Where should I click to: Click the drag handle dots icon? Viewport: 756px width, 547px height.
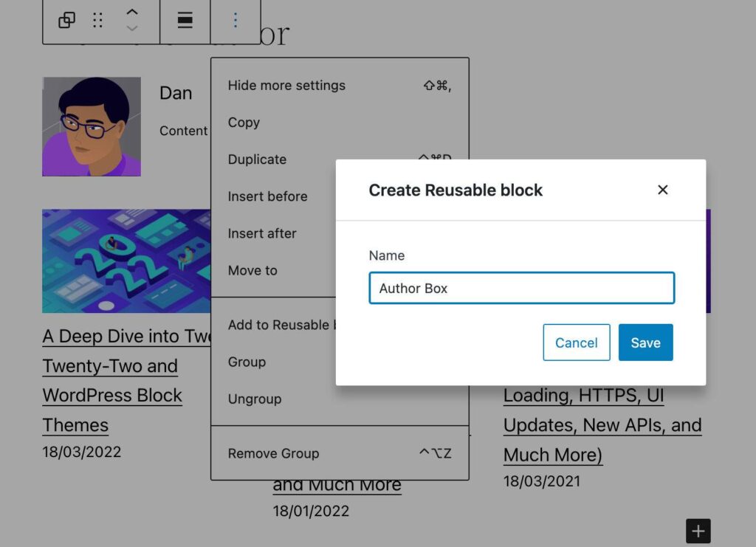pyautogui.click(x=97, y=21)
